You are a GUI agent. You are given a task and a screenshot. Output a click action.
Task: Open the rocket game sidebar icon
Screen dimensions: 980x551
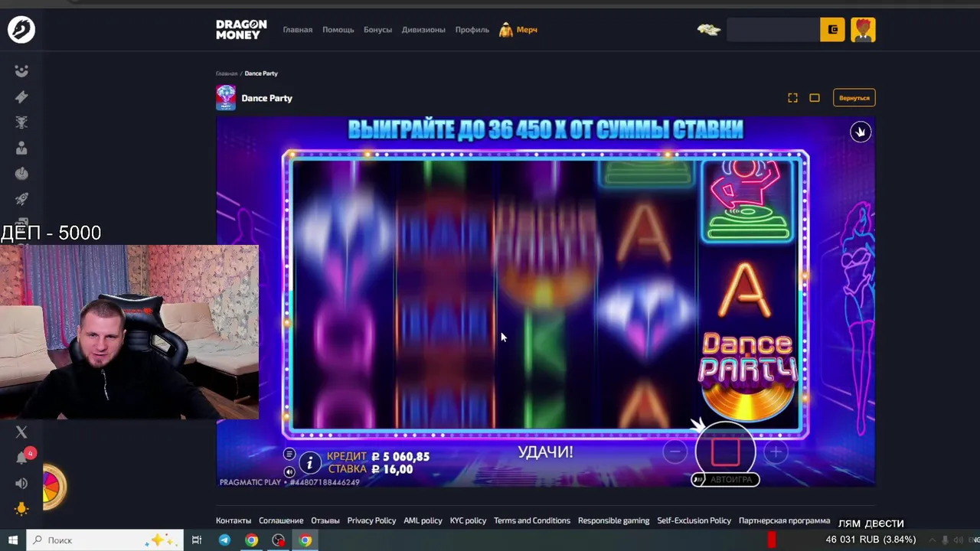coord(21,199)
